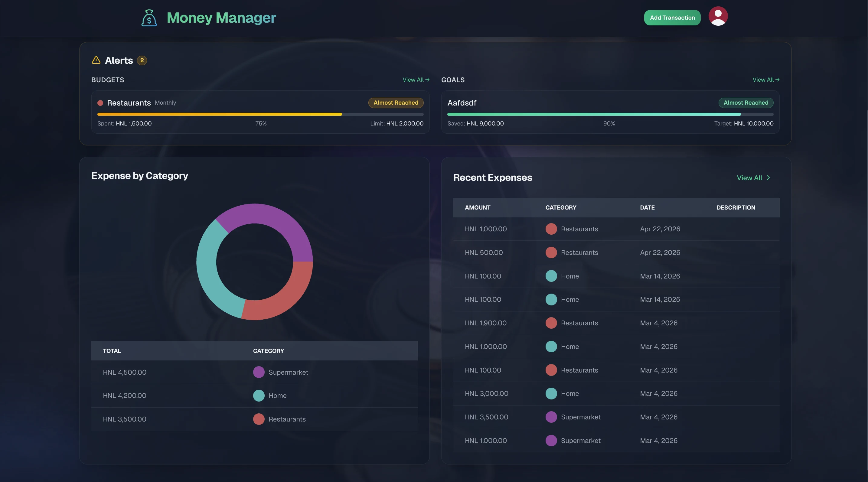Click the 75% budget percentage

261,124
